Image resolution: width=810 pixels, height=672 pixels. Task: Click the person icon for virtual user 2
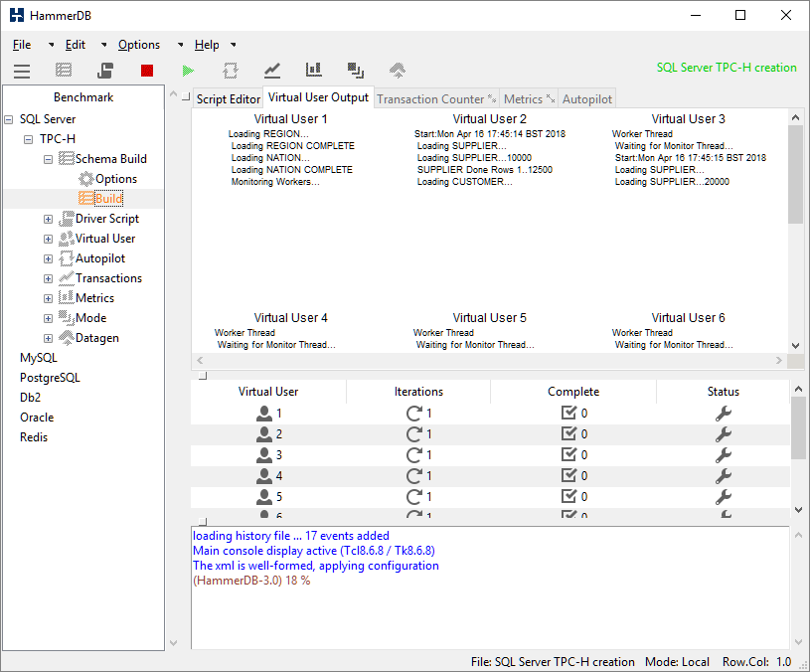[x=264, y=433]
